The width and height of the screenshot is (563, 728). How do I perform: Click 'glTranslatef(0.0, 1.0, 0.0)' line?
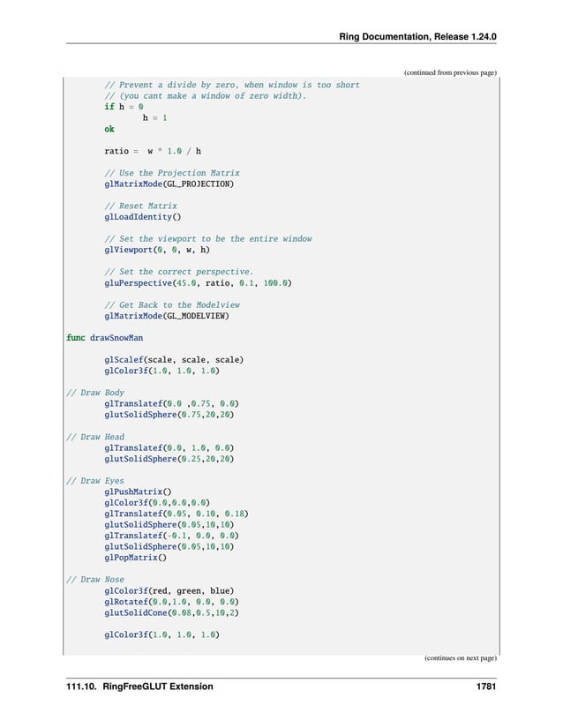[x=169, y=448]
